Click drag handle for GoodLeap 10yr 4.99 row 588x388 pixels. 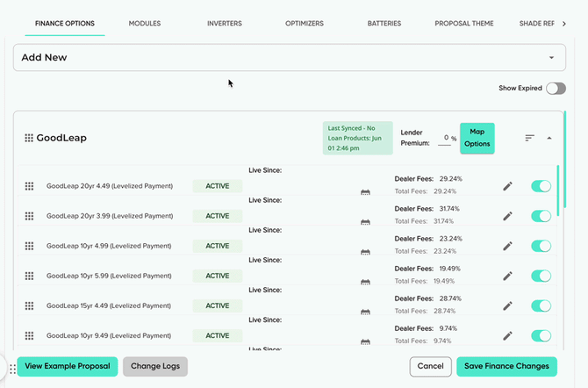tap(29, 246)
